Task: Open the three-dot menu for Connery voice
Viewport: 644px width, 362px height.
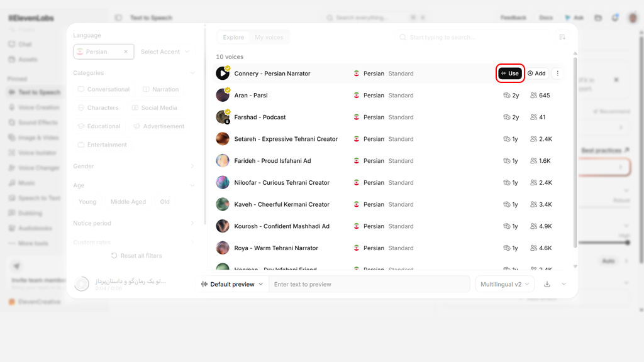Action: pos(557,74)
